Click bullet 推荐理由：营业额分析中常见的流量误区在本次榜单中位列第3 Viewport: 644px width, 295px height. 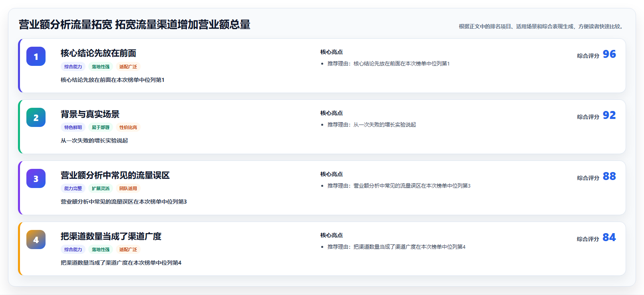click(399, 186)
